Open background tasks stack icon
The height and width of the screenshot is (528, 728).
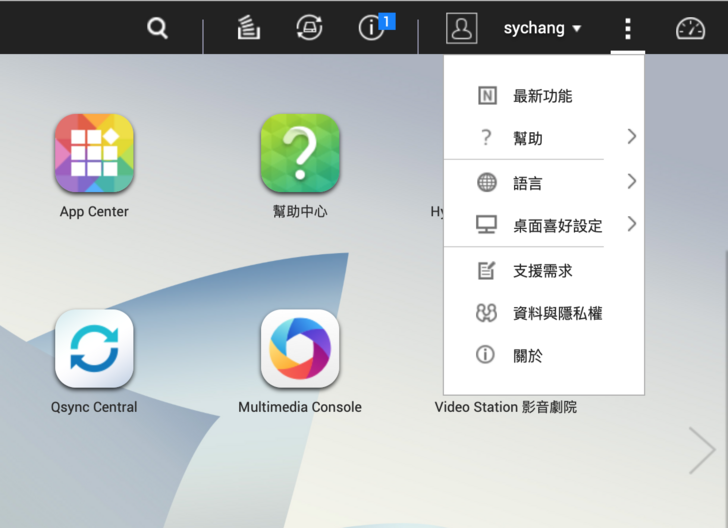248,27
